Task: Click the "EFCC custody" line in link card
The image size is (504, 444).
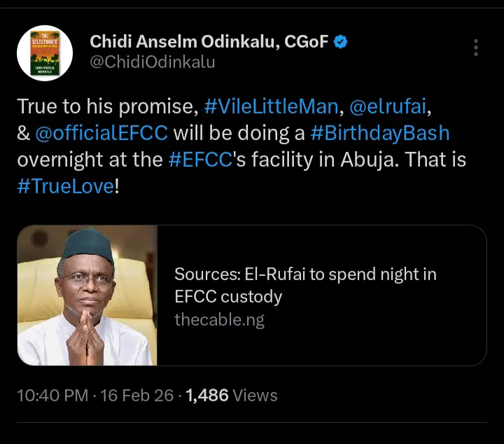Action: [228, 296]
